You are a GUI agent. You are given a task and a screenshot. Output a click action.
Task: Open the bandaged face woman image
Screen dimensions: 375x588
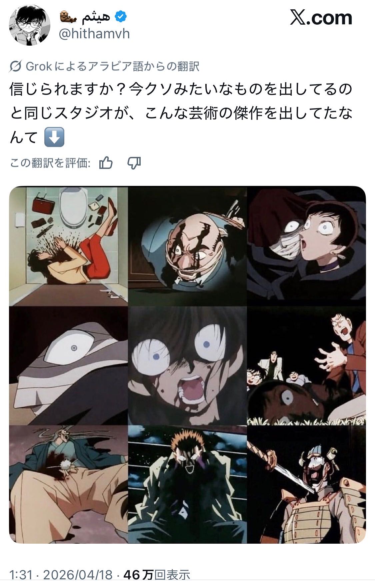[307, 246]
